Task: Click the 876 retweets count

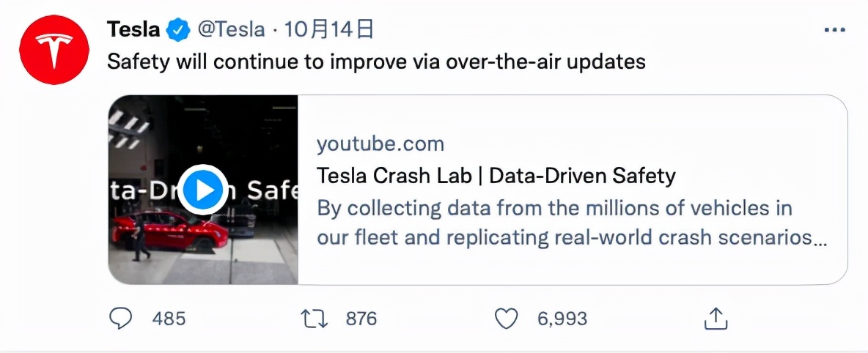Action: pyautogui.click(x=361, y=319)
